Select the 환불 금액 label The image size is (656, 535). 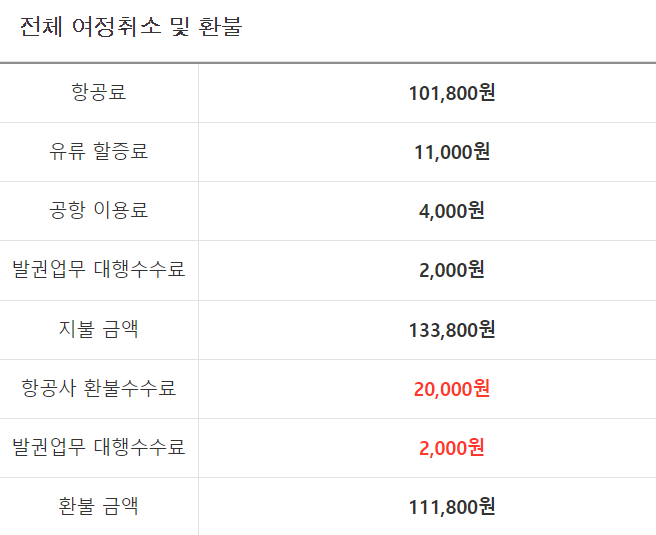pos(99,506)
